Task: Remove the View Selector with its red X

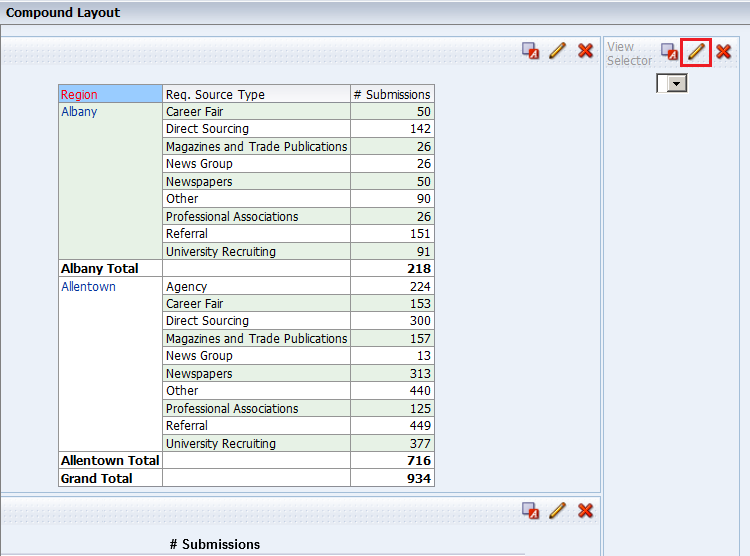Action: point(724,51)
